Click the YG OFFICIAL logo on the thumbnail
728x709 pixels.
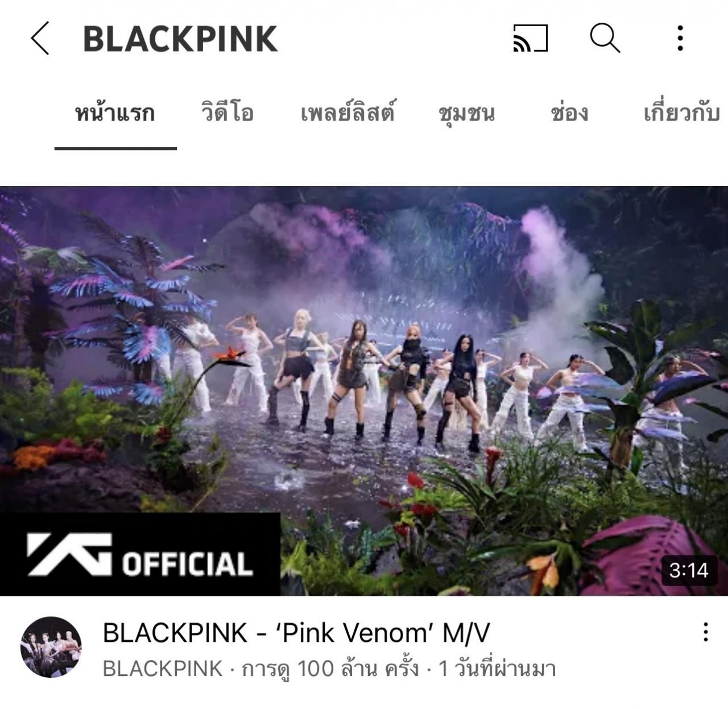point(140,554)
